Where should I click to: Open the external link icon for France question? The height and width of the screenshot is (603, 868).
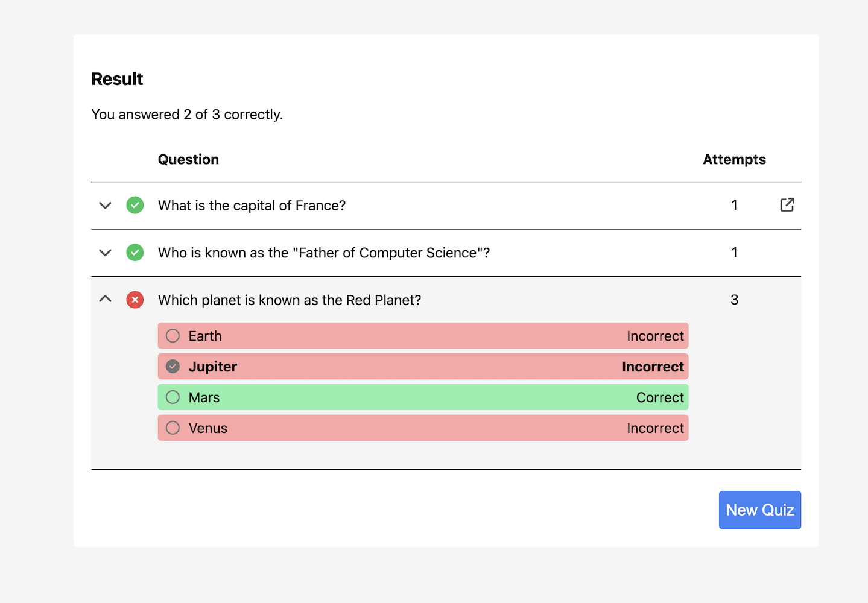(787, 205)
